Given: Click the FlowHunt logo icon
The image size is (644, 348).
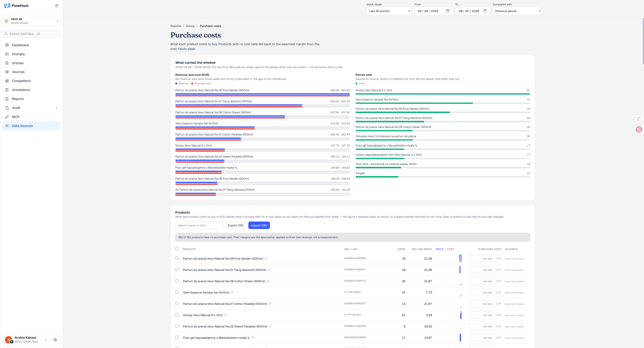Looking at the screenshot, I should (7, 6).
